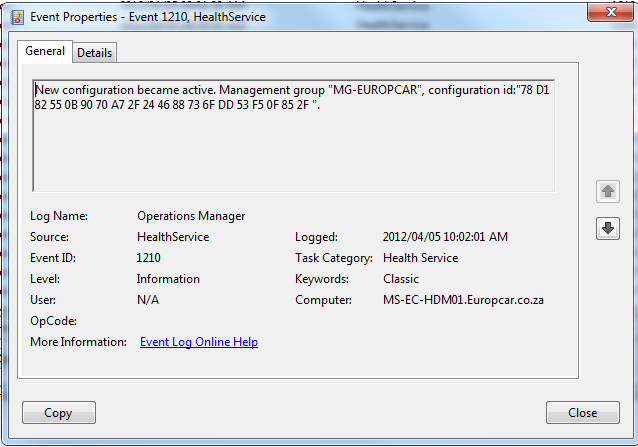Click the Close button at bottom right
This screenshot has height=447, width=638.
click(582, 413)
